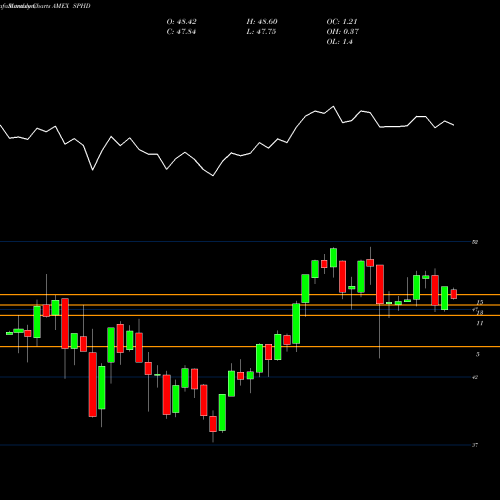Click the 'O: 48.42' open price value
Viewport: 500px width, 500px height.
pos(181,22)
